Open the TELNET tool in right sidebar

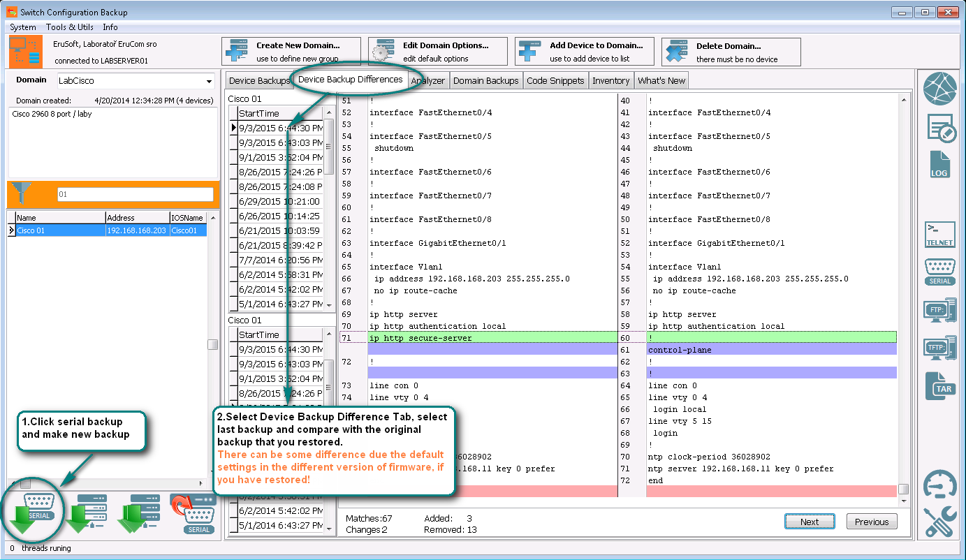939,234
